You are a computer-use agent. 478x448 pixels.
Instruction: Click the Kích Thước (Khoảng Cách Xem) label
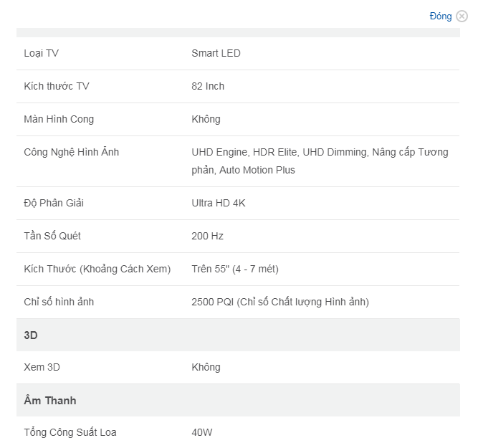(97, 269)
